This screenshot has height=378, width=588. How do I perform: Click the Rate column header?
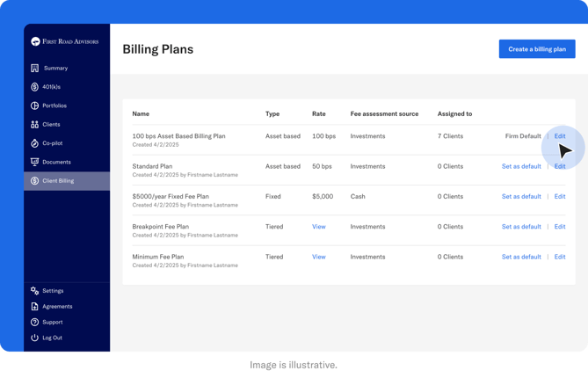pos(319,113)
